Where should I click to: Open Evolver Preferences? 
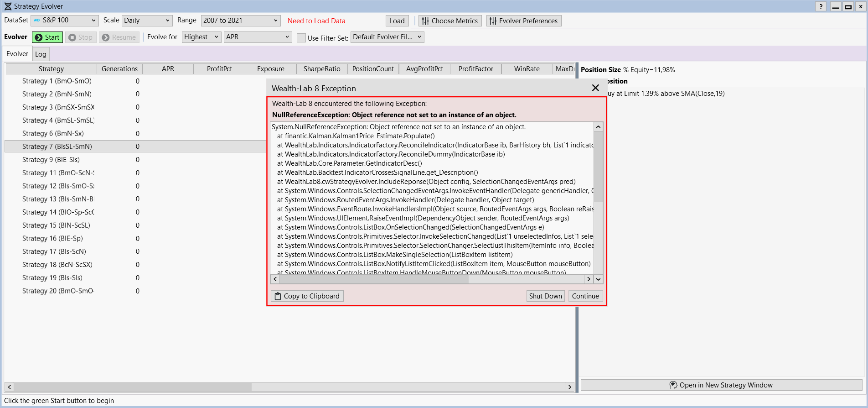tap(523, 21)
